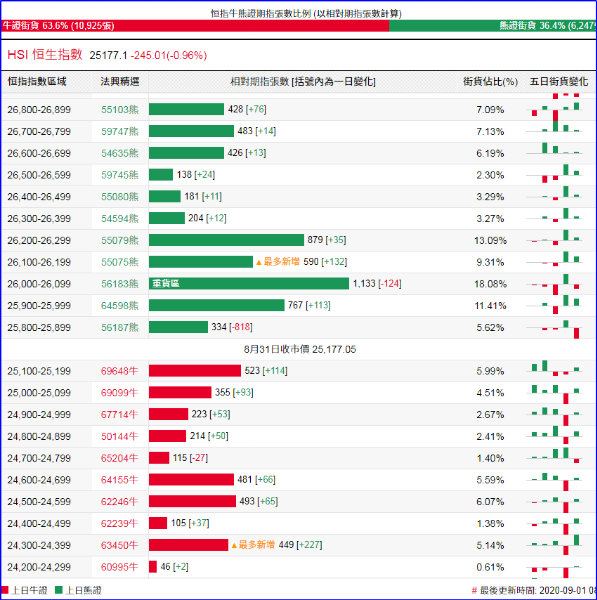
Task: Click the 55103熊 warrant code link
Action: click(120, 110)
